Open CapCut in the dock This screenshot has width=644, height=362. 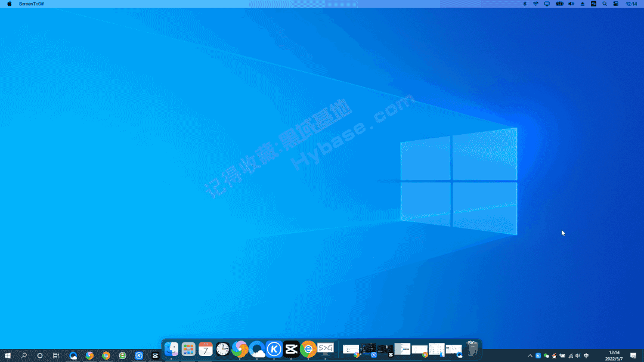291,349
